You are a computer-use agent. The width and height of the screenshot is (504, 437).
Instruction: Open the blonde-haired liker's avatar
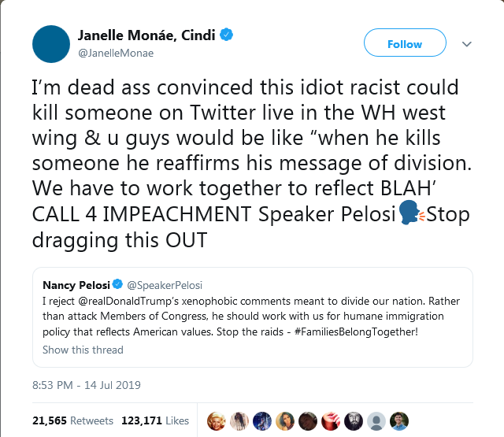pos(217,420)
